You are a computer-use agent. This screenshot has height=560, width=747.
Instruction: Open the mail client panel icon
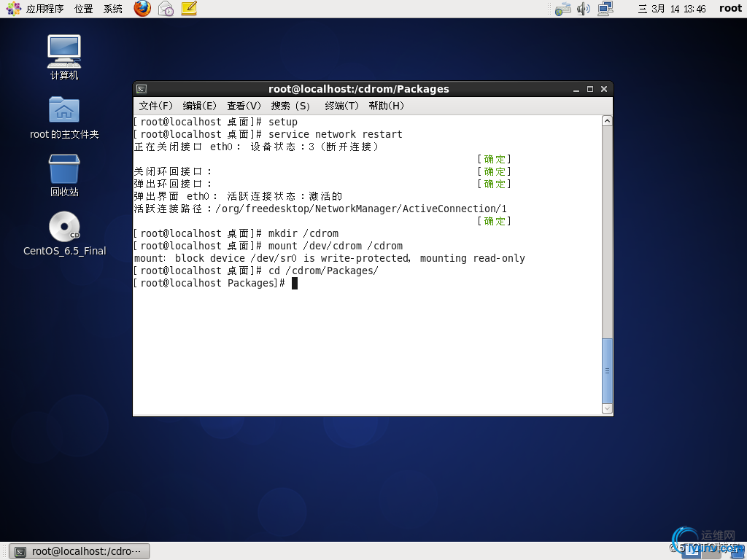coord(166,9)
